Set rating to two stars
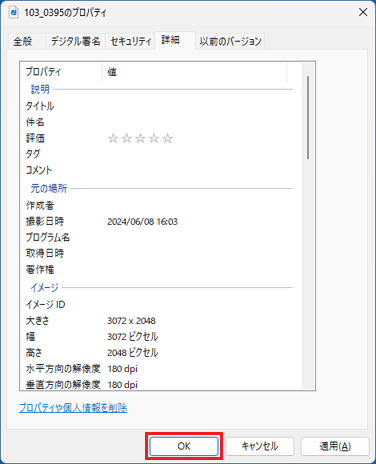Viewport: 376px width, 464px height. pyautogui.click(x=127, y=138)
